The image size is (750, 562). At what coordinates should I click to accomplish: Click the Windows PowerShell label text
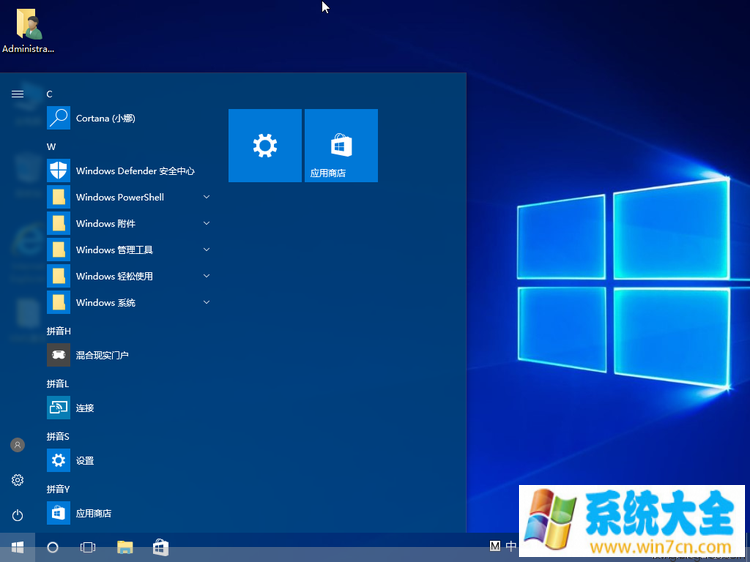[x=120, y=197]
